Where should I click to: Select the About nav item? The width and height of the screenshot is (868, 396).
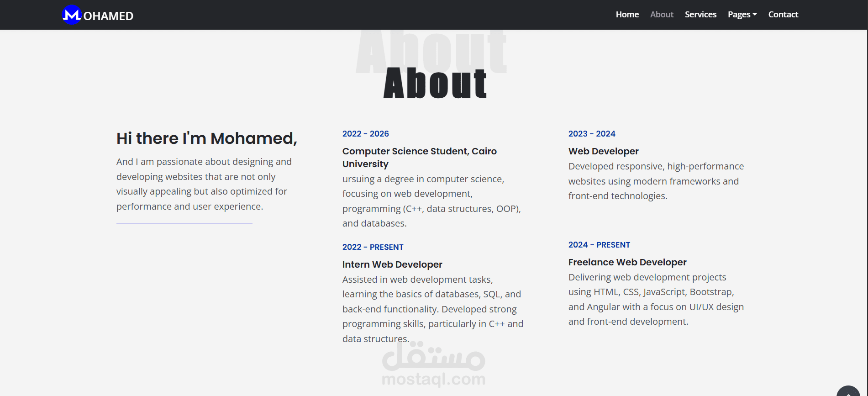tap(662, 15)
